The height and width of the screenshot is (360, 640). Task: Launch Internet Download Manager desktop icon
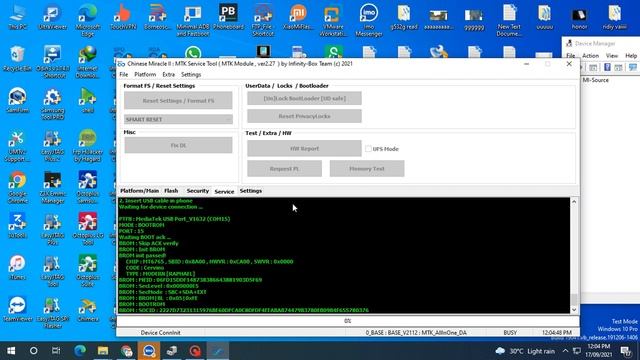(x=87, y=62)
